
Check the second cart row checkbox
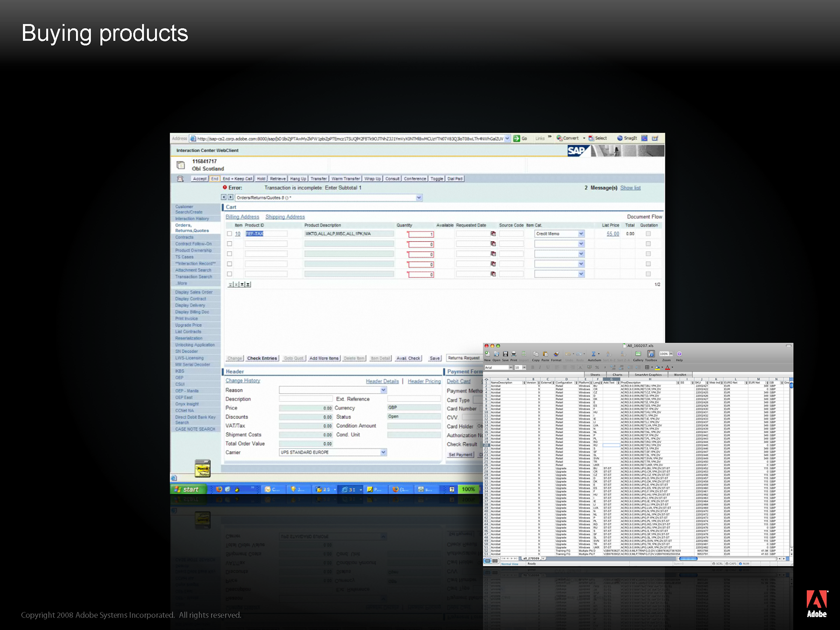click(229, 244)
